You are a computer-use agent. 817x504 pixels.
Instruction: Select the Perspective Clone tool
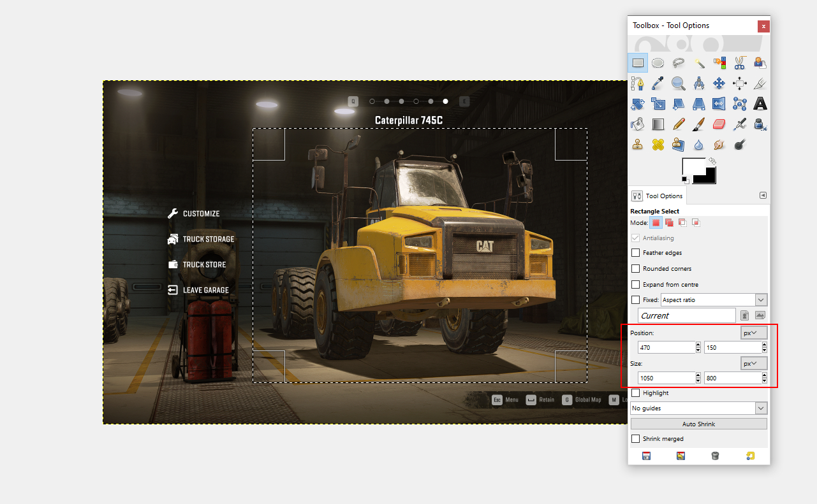click(x=679, y=144)
